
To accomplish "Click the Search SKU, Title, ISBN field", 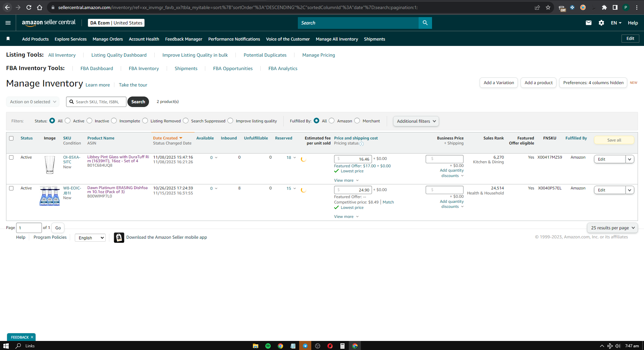I will 96,102.
